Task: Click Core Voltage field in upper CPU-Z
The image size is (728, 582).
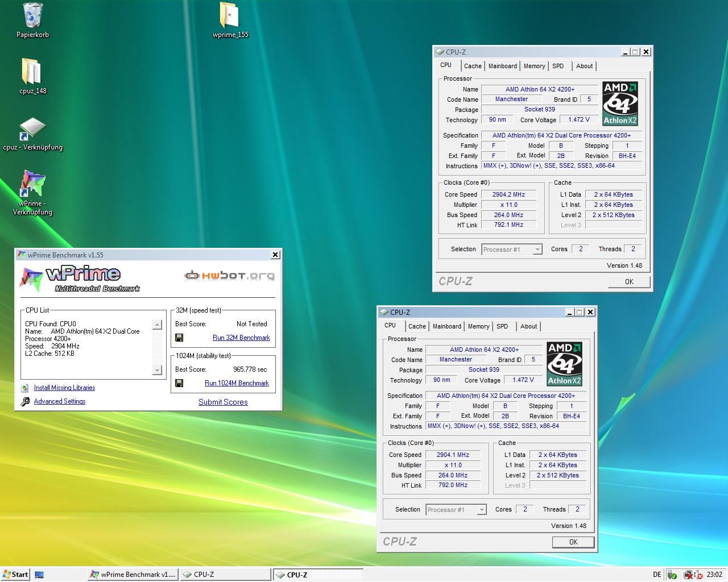Action: (579, 119)
